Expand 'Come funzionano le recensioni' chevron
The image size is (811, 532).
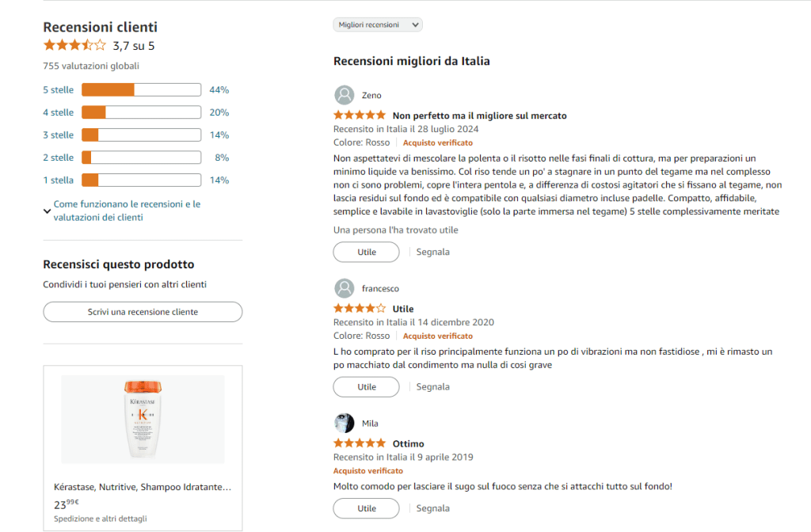48,211
